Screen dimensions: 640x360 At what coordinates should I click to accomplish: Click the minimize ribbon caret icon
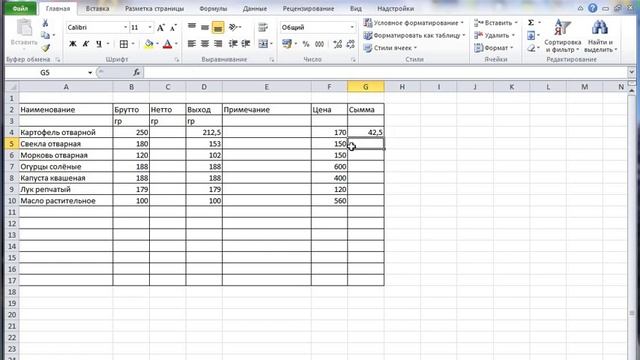coord(580,8)
